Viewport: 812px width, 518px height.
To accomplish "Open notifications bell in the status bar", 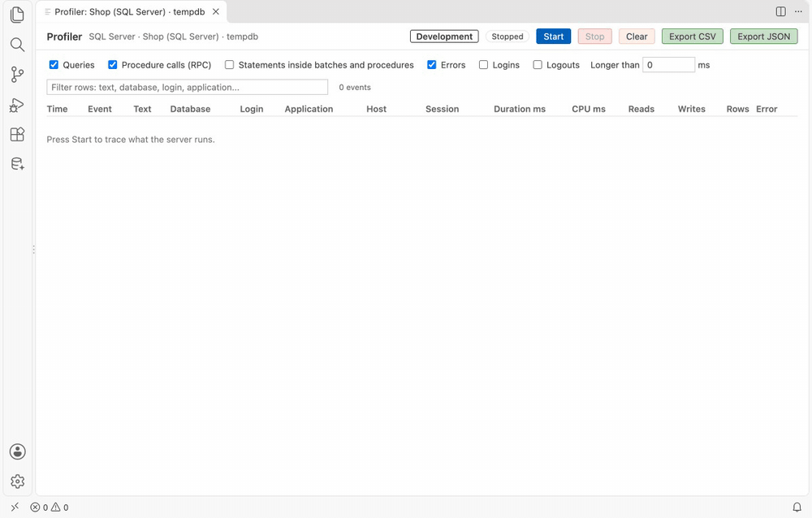I will coord(797,507).
